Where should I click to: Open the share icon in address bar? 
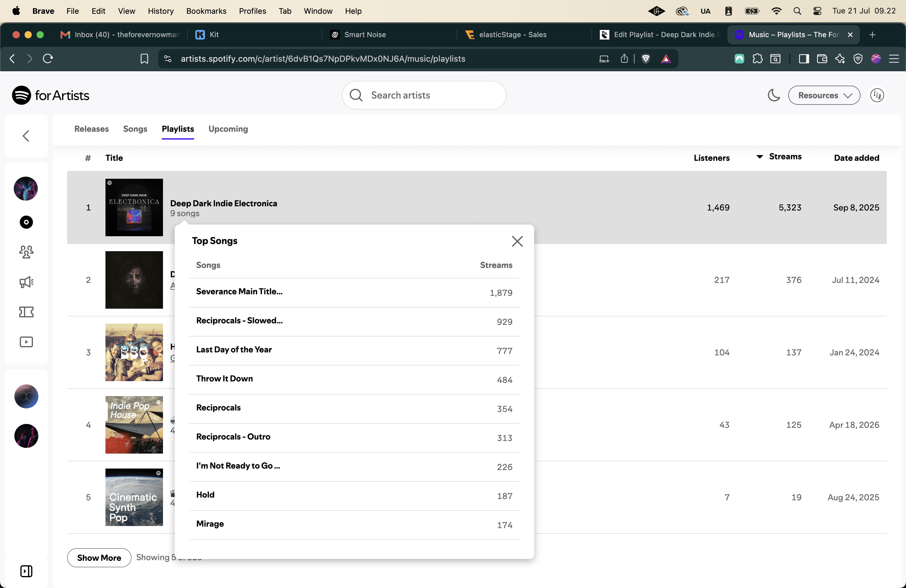pyautogui.click(x=624, y=59)
